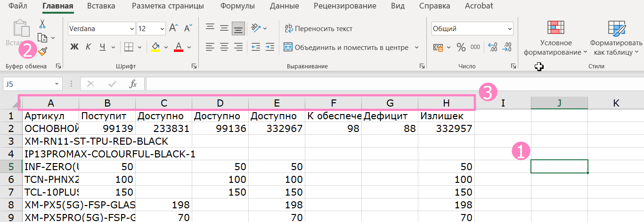This screenshot has width=644, height=222.
Task: Apply yellow fill color bucket
Action: point(155,47)
